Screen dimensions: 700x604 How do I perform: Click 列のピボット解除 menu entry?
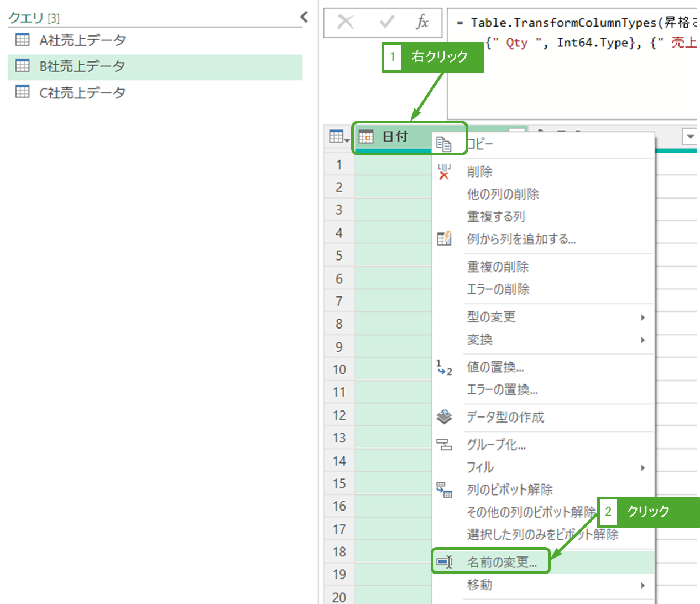(x=509, y=490)
